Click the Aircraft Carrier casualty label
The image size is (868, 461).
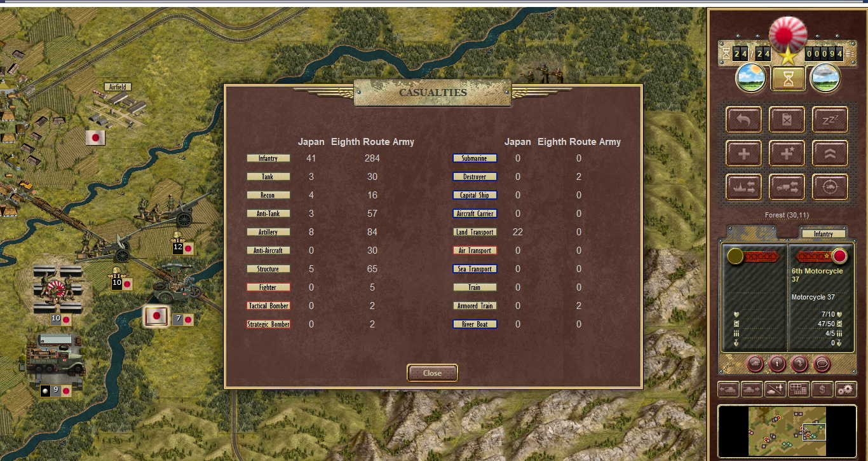(475, 214)
